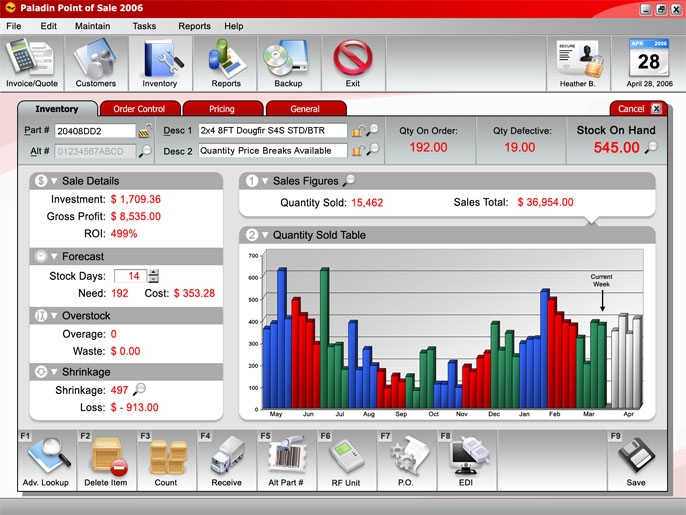Click the lock icon next to Desc 1
Screen dimensions: 686x515
tap(357, 131)
